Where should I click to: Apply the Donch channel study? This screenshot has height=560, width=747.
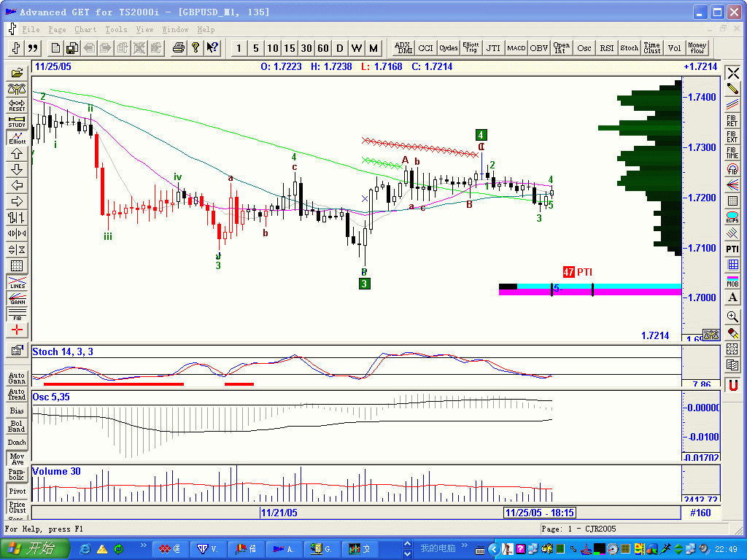pyautogui.click(x=17, y=443)
